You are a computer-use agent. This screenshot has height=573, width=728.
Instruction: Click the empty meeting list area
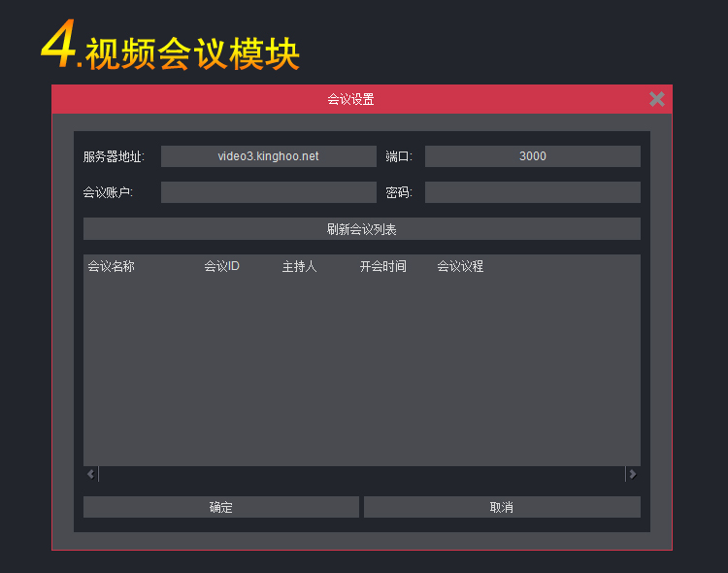click(x=361, y=369)
